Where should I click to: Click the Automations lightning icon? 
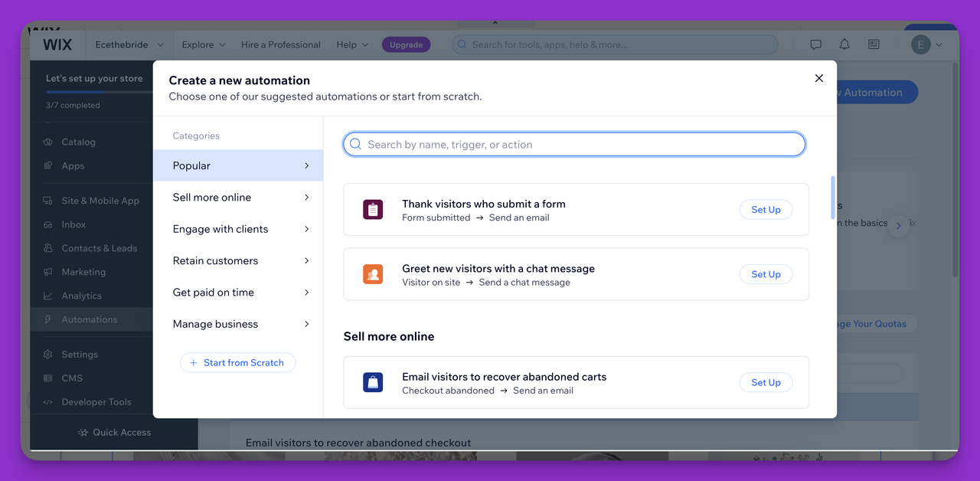pyautogui.click(x=47, y=319)
